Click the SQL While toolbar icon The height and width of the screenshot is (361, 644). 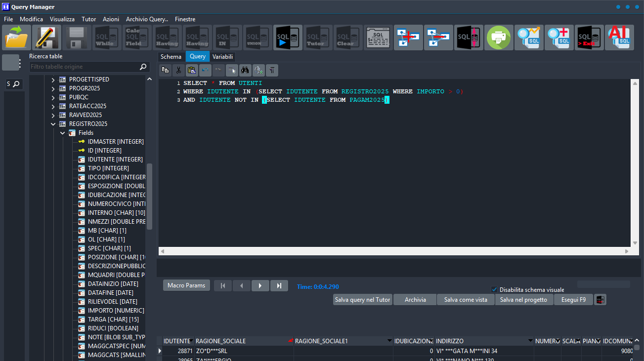107,38
